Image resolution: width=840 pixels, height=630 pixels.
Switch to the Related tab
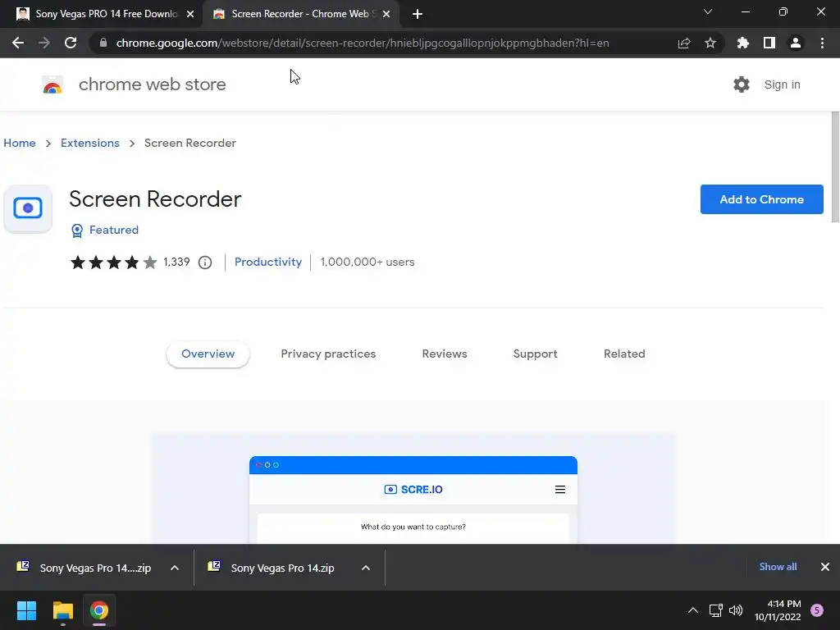click(x=624, y=354)
